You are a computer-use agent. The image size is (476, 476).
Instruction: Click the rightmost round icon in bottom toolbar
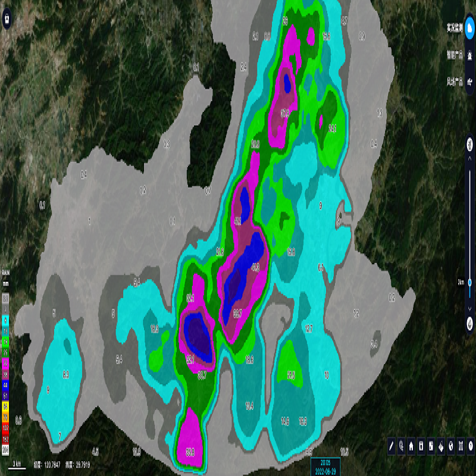click(x=470, y=445)
